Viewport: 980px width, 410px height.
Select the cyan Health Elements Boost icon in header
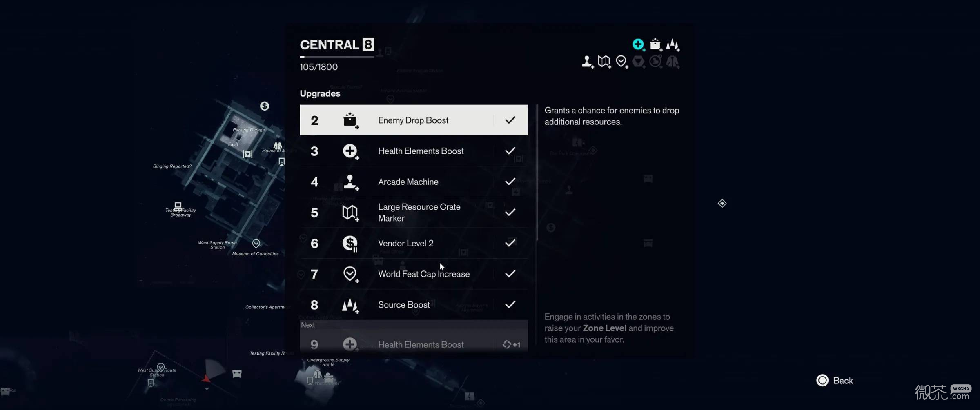click(x=638, y=44)
